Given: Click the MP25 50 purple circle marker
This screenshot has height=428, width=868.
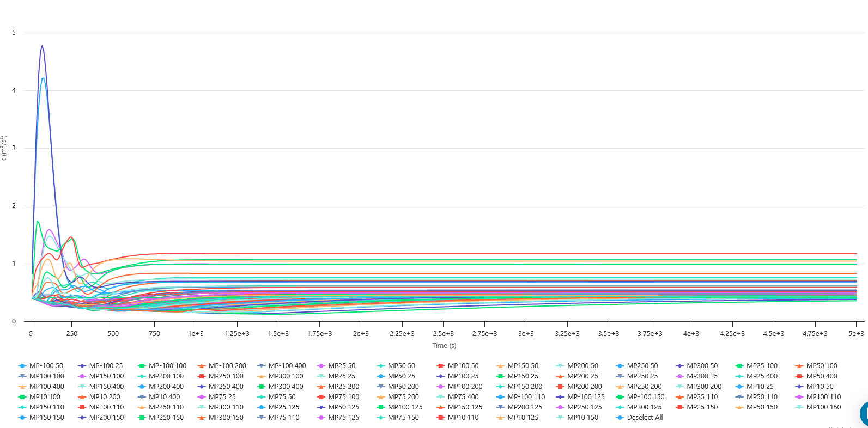Looking at the screenshot, I should [321, 366].
